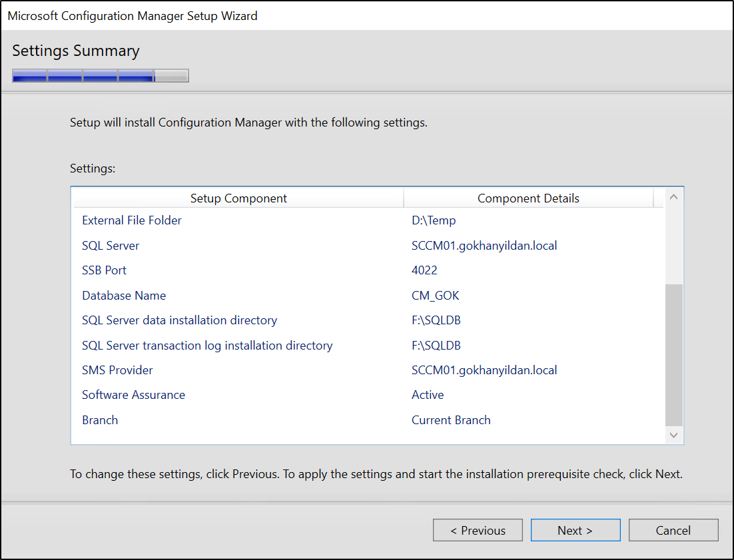Select the 4022 port value
The width and height of the screenshot is (734, 560).
click(424, 270)
